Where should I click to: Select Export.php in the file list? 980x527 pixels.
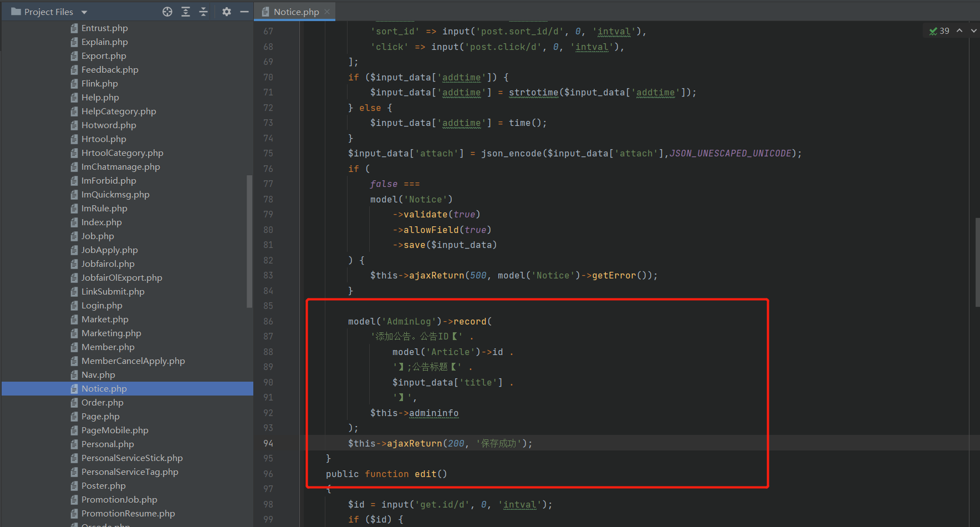click(x=104, y=55)
